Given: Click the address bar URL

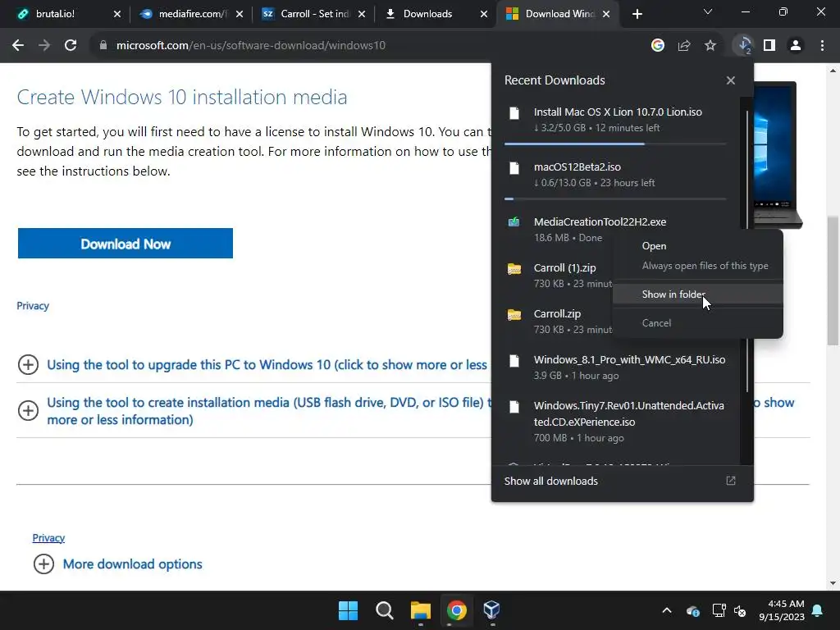Looking at the screenshot, I should [251, 46].
